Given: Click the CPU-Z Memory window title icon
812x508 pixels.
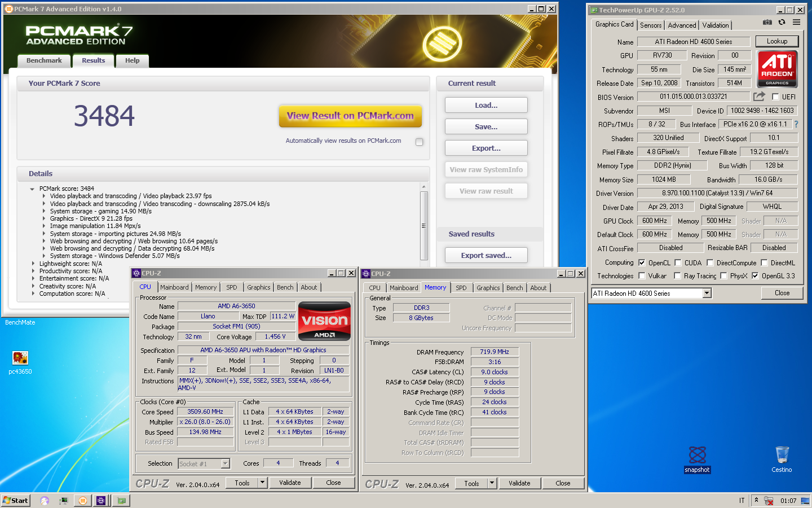Looking at the screenshot, I should tap(366, 274).
